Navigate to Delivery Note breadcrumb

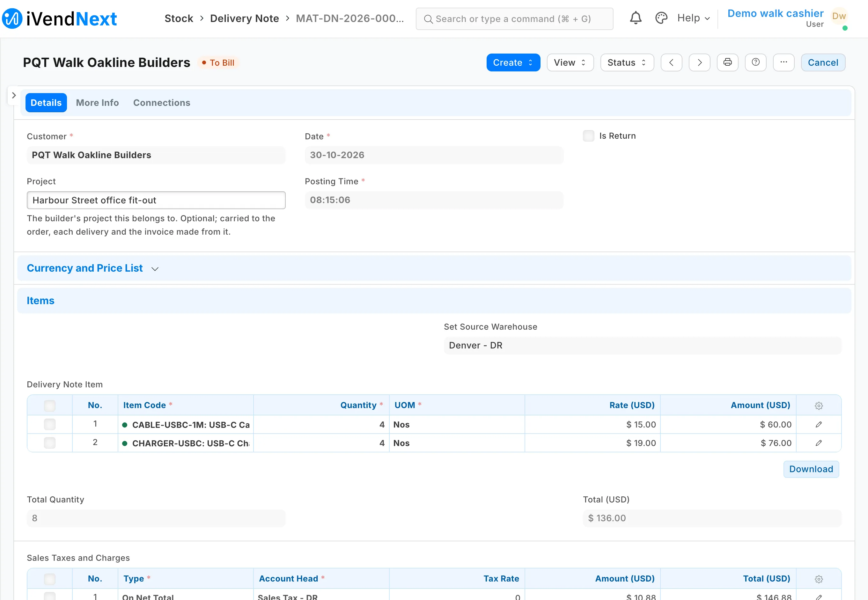[244, 18]
